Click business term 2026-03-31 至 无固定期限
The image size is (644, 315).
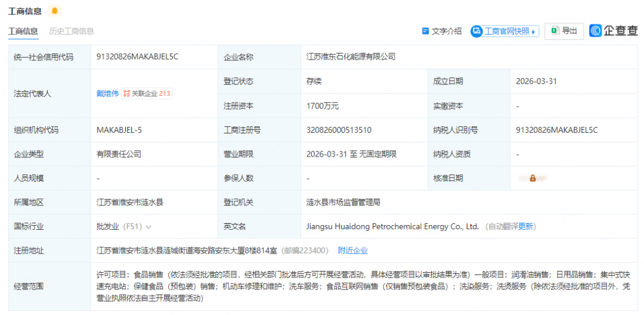pos(351,155)
